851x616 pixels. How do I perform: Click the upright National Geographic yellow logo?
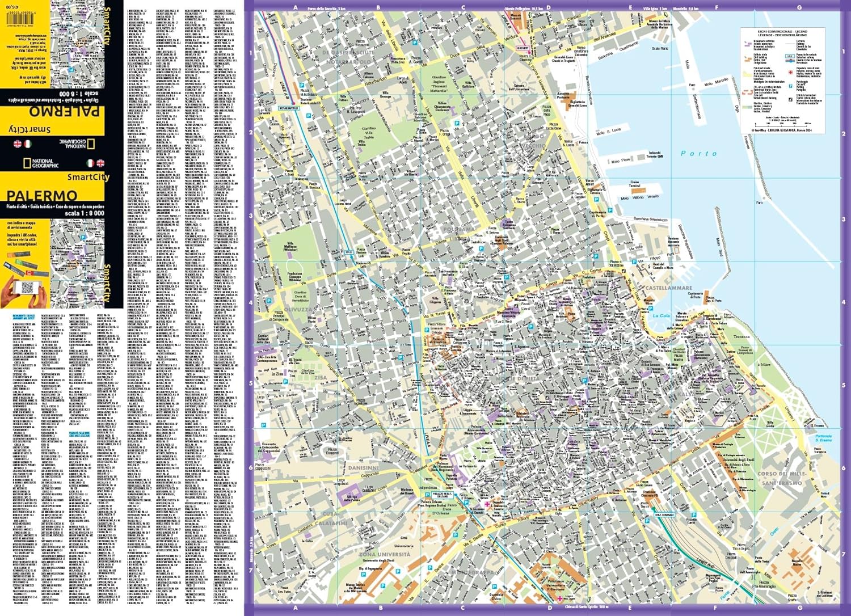click(x=27, y=163)
